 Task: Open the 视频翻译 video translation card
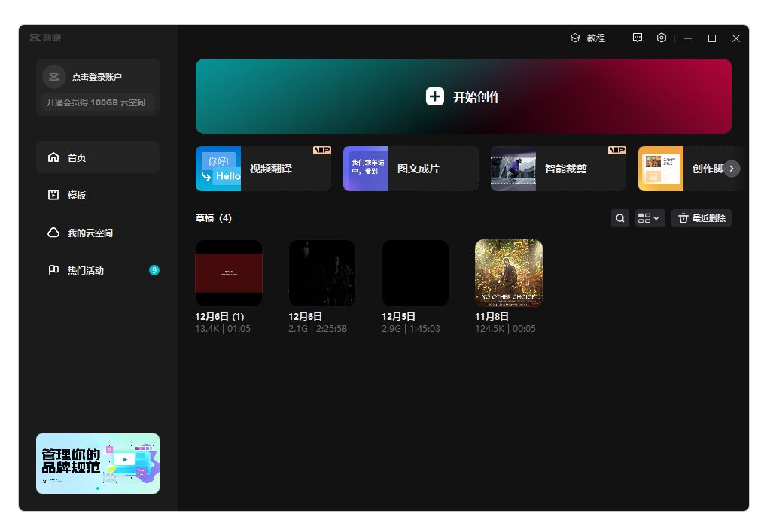[x=263, y=169]
